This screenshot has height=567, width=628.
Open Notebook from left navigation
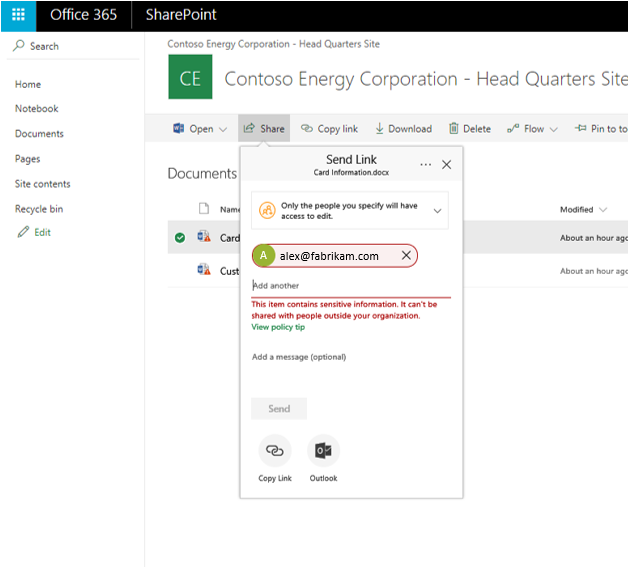point(36,109)
